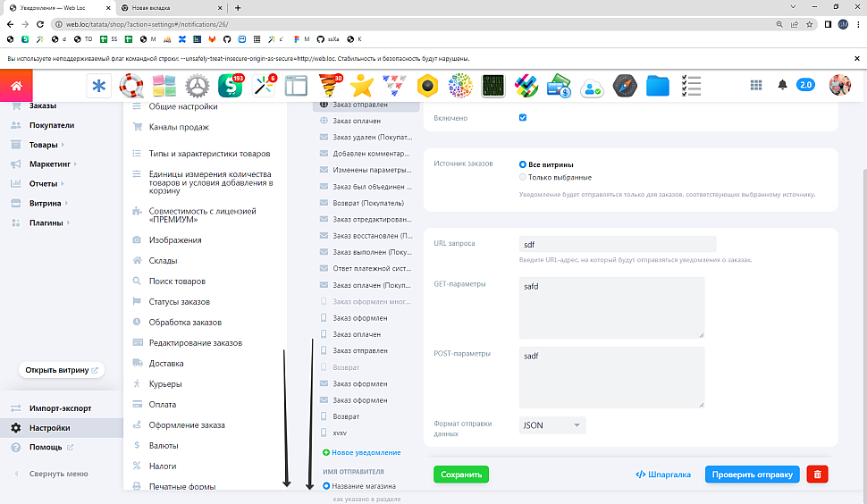The height and width of the screenshot is (504, 867).
Task: Click the Проверить отправку button
Action: 752,475
